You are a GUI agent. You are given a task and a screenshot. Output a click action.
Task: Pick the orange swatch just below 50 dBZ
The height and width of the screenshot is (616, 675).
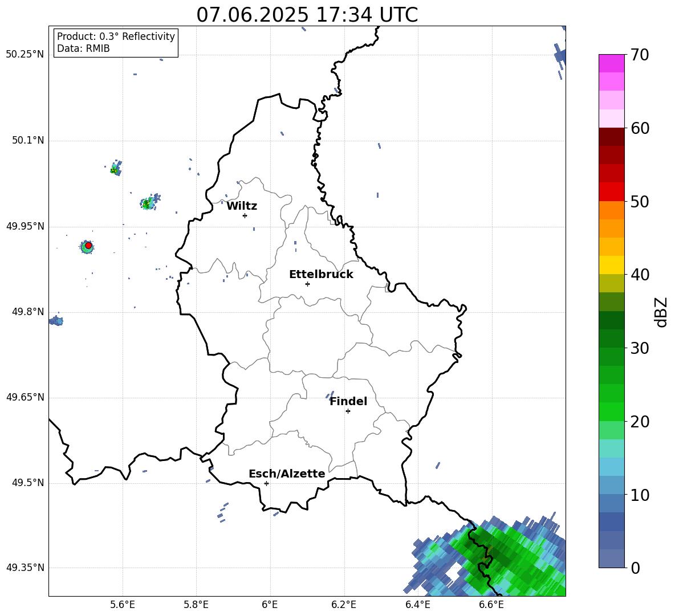click(611, 210)
